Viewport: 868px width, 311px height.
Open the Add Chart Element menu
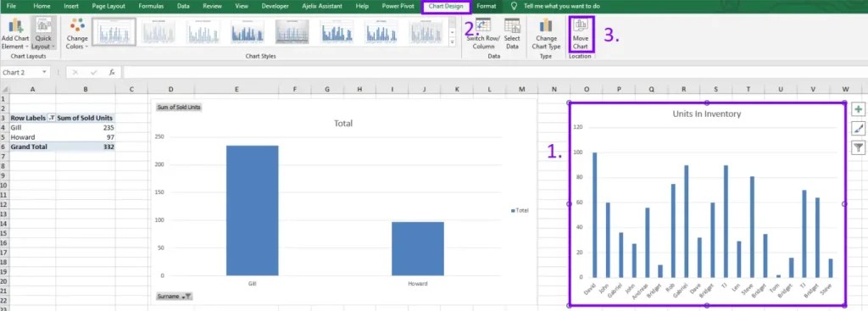point(15,34)
